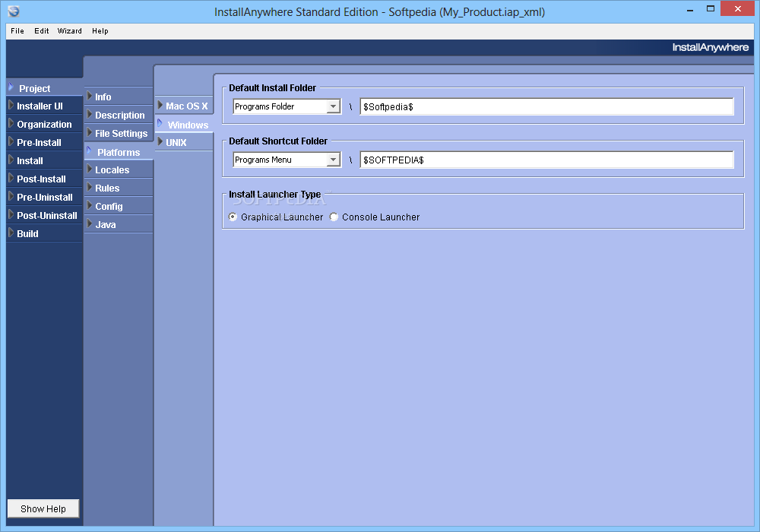Screen dimensions: 760x532
Task: Open the File Settings subtab
Action: click(119, 133)
